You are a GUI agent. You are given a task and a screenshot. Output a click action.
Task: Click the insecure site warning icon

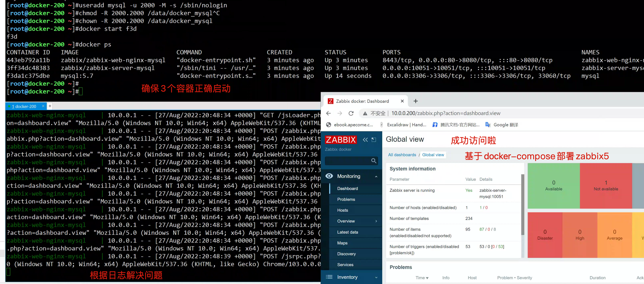click(x=365, y=114)
